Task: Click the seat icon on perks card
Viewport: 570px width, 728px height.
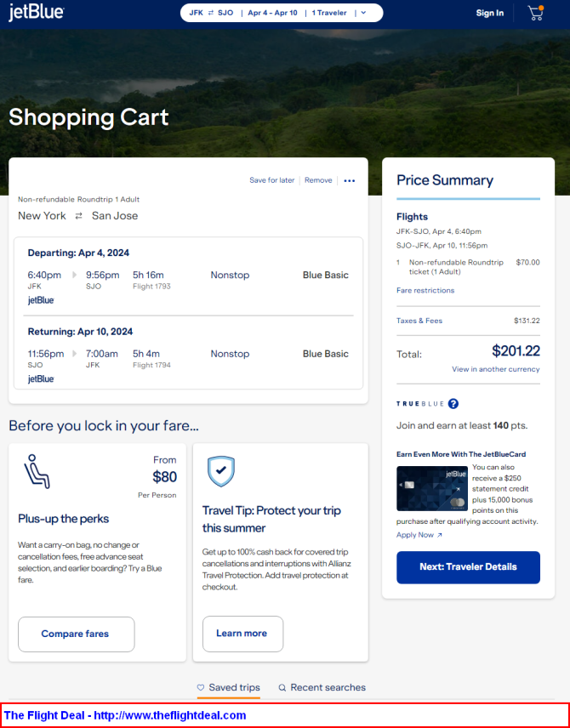Action: point(37,472)
